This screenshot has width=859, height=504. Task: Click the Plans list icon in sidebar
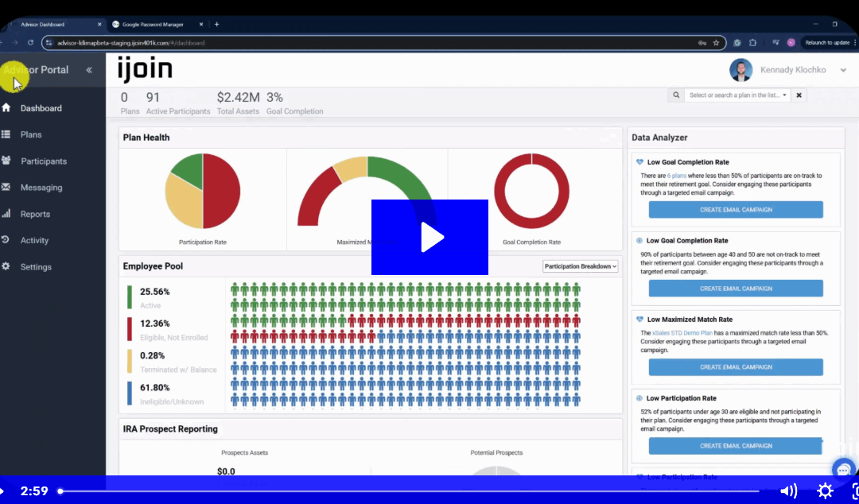6,134
